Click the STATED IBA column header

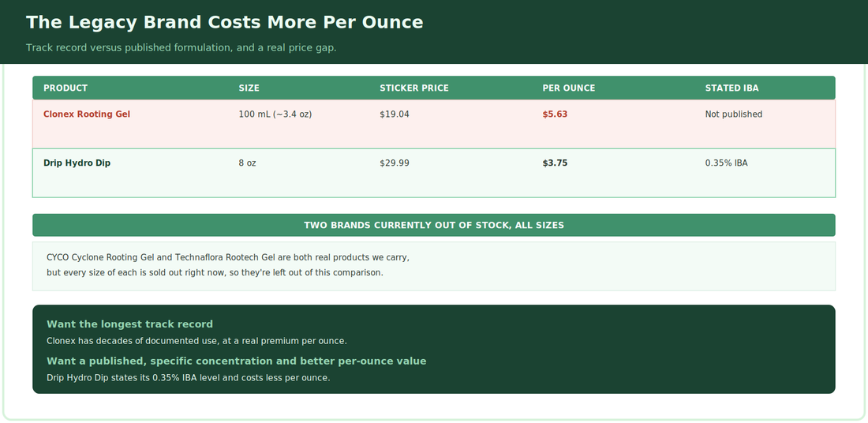click(731, 88)
